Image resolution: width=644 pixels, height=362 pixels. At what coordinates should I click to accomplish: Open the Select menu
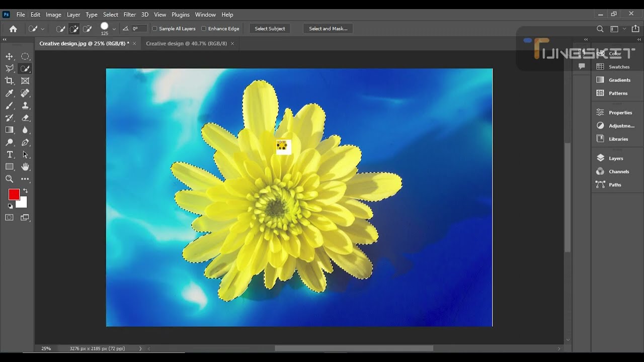[111, 15]
